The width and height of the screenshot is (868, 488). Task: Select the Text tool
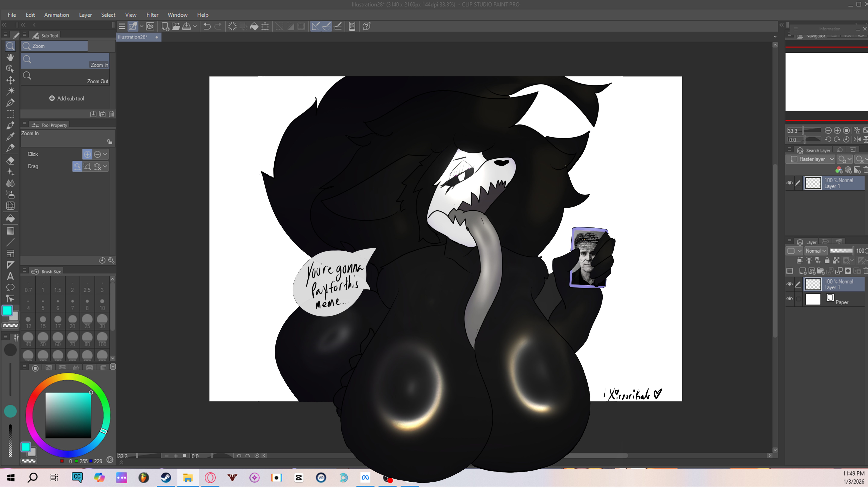coord(10,277)
